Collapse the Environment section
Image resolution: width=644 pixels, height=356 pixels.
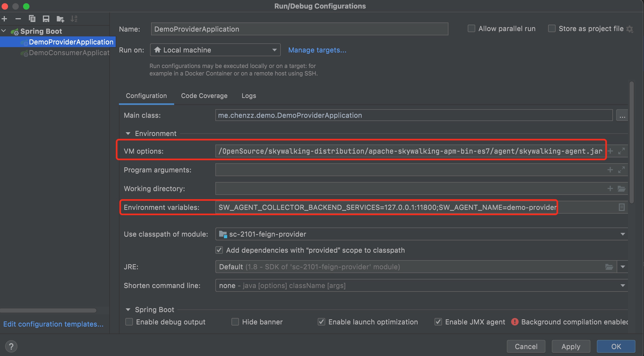(128, 134)
